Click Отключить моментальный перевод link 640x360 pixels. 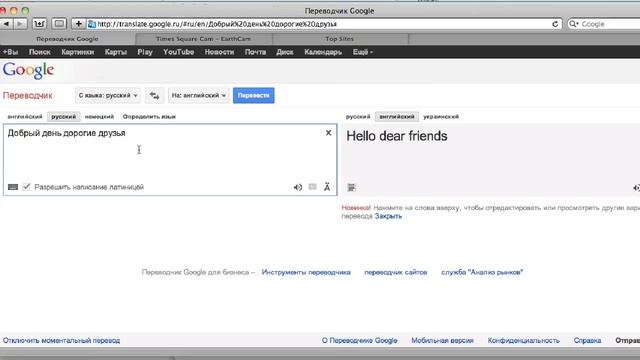click(x=62, y=340)
